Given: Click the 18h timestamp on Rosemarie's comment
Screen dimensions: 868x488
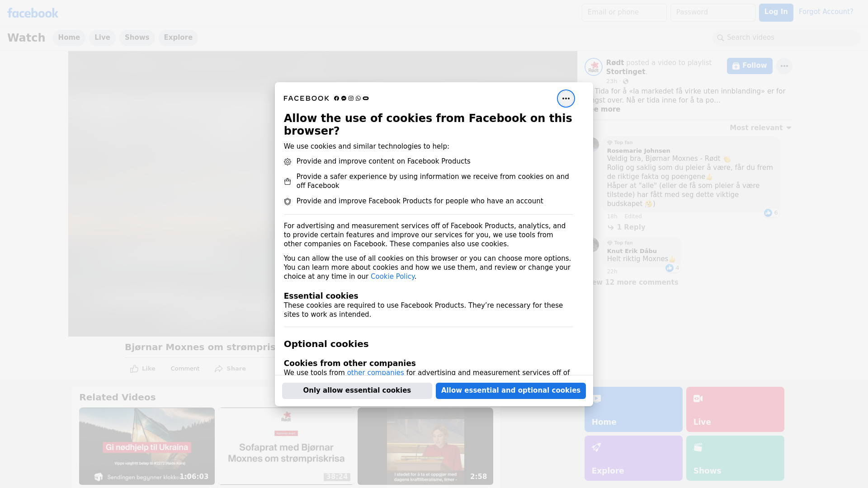Looking at the screenshot, I should click(612, 216).
